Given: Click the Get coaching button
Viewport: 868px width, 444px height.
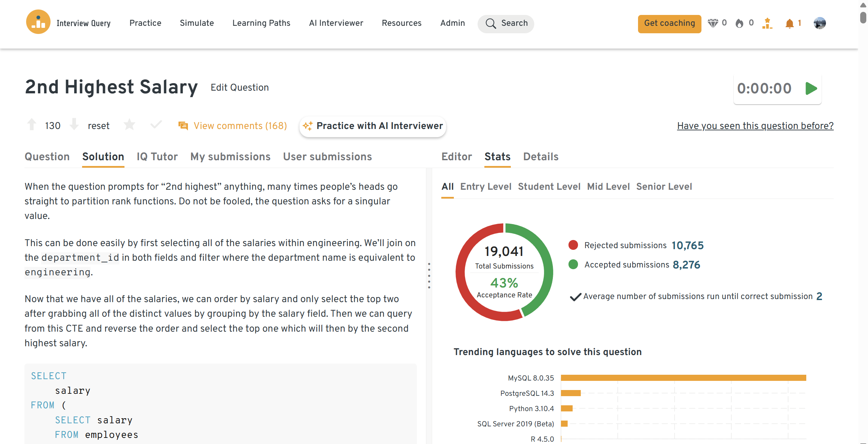Looking at the screenshot, I should (669, 23).
